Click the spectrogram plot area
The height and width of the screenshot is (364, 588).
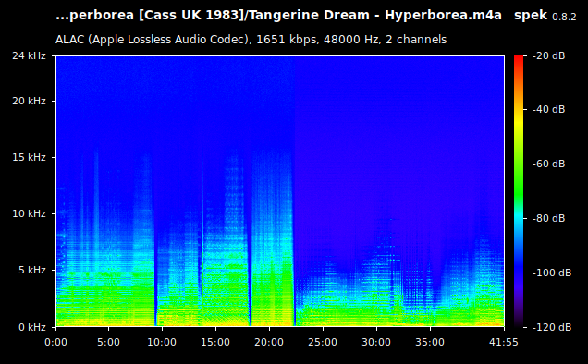[280, 191]
